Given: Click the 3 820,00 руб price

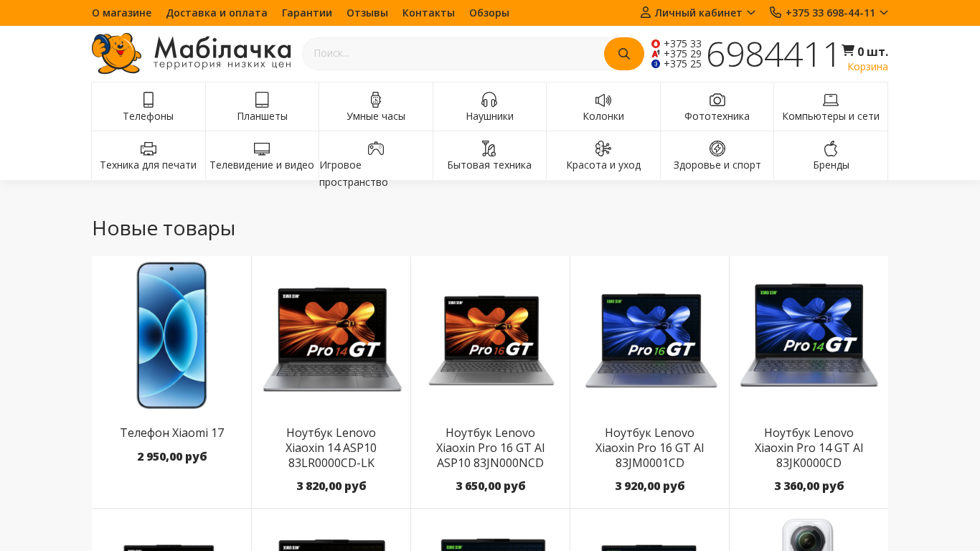Looking at the screenshot, I should coord(331,486).
